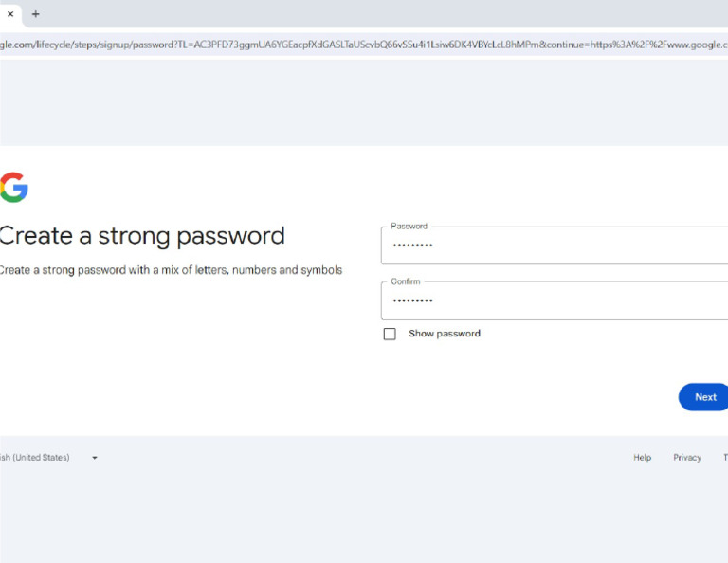
Task: Enable the Show password checkbox
Action: click(x=390, y=334)
